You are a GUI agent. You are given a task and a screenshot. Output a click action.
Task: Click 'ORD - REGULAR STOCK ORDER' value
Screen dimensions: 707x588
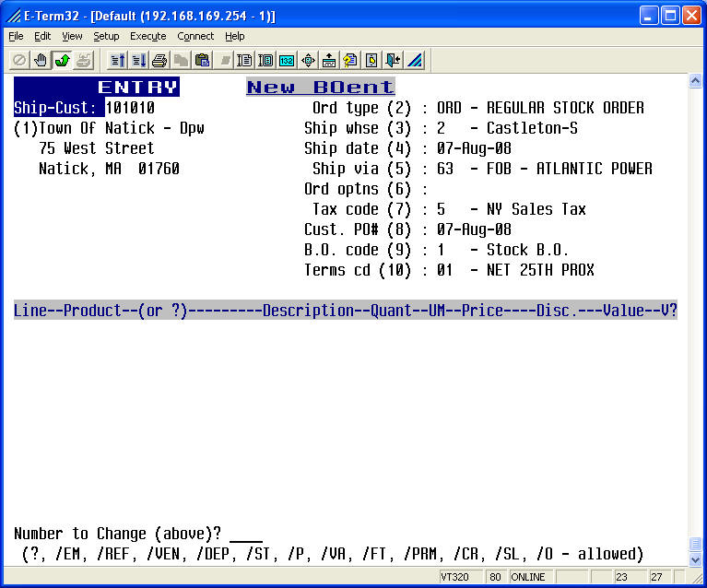click(x=540, y=108)
